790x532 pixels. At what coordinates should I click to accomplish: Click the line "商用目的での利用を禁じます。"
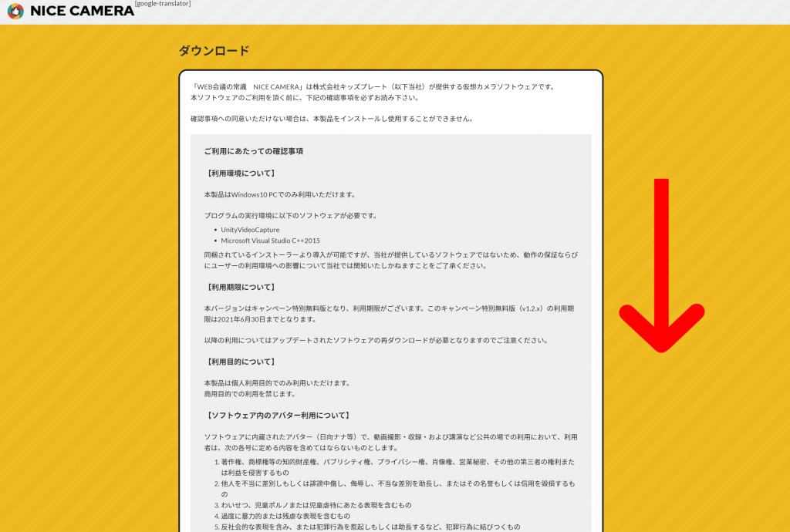pos(250,393)
